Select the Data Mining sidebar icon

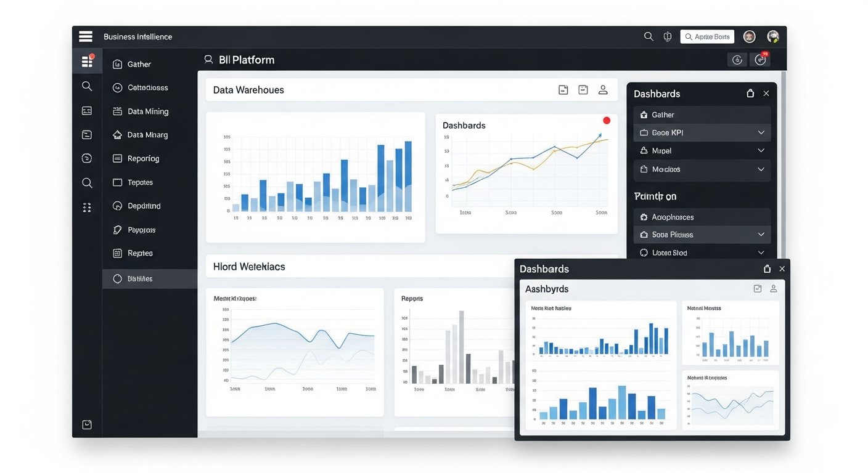coord(117,111)
